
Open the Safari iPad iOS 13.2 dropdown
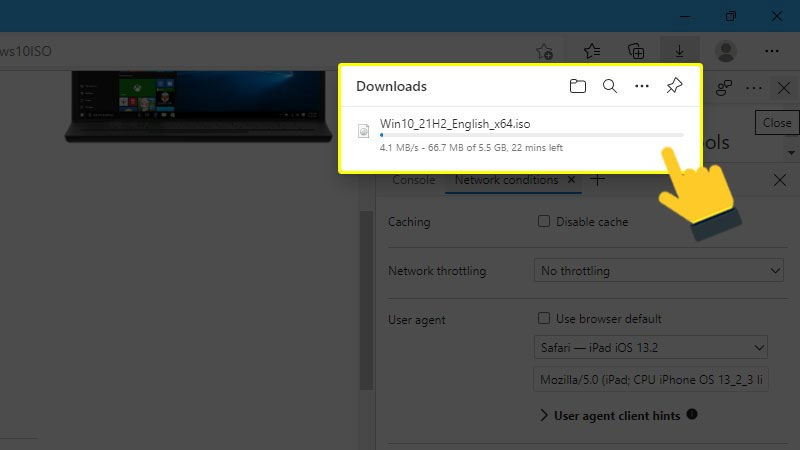click(x=651, y=347)
